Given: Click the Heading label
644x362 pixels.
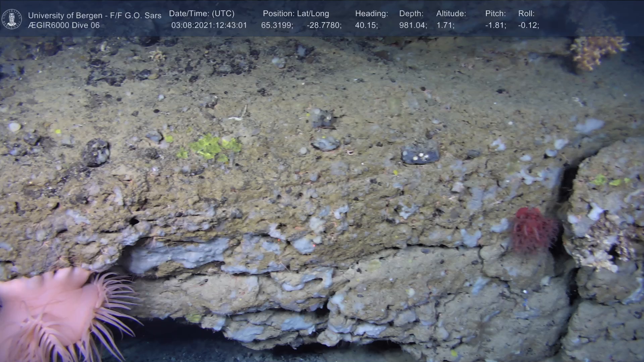Looking at the screenshot, I should [371, 14].
